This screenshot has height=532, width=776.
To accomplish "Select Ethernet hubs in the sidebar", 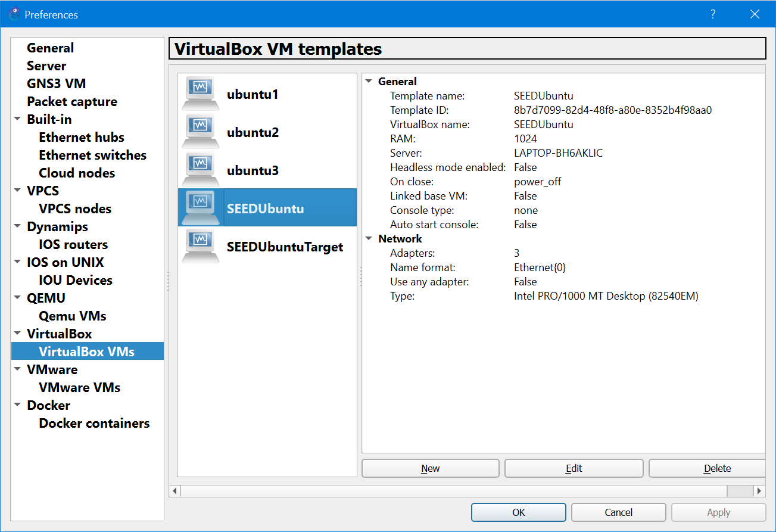I will (x=82, y=138).
